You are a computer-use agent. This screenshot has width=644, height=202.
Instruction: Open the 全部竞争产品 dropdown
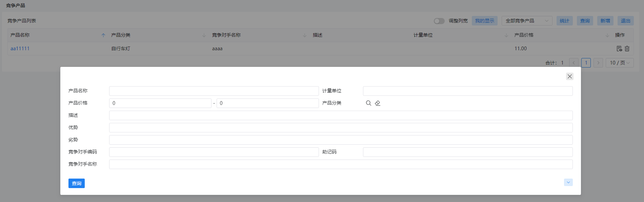pyautogui.click(x=527, y=21)
